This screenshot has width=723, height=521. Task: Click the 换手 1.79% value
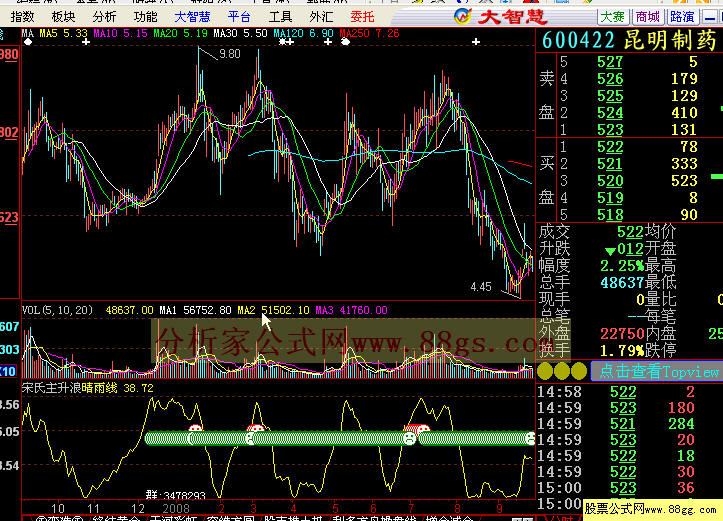pos(622,350)
